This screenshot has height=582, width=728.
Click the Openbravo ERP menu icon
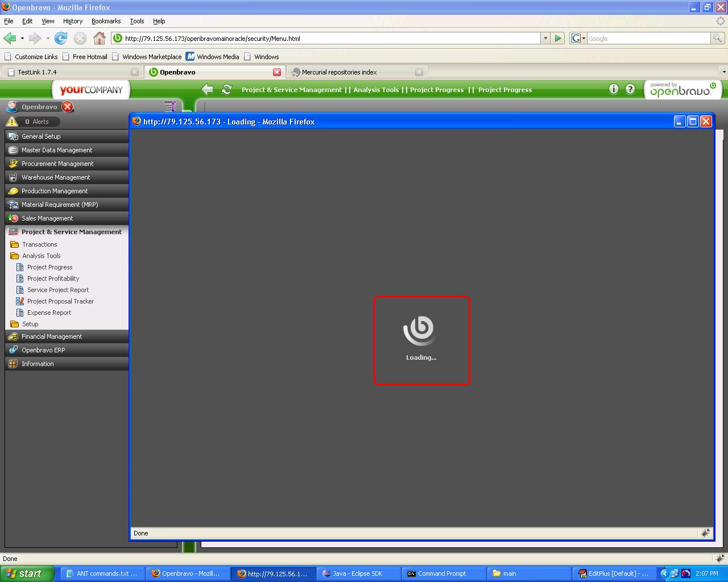point(13,350)
